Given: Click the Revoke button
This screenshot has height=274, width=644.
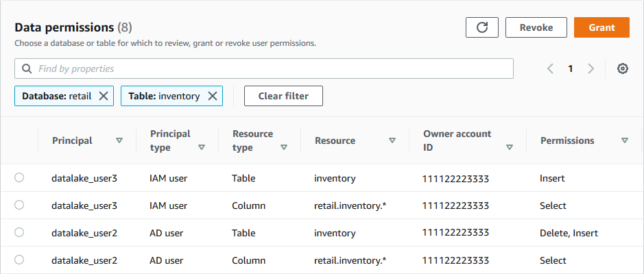Looking at the screenshot, I should pos(536,27).
